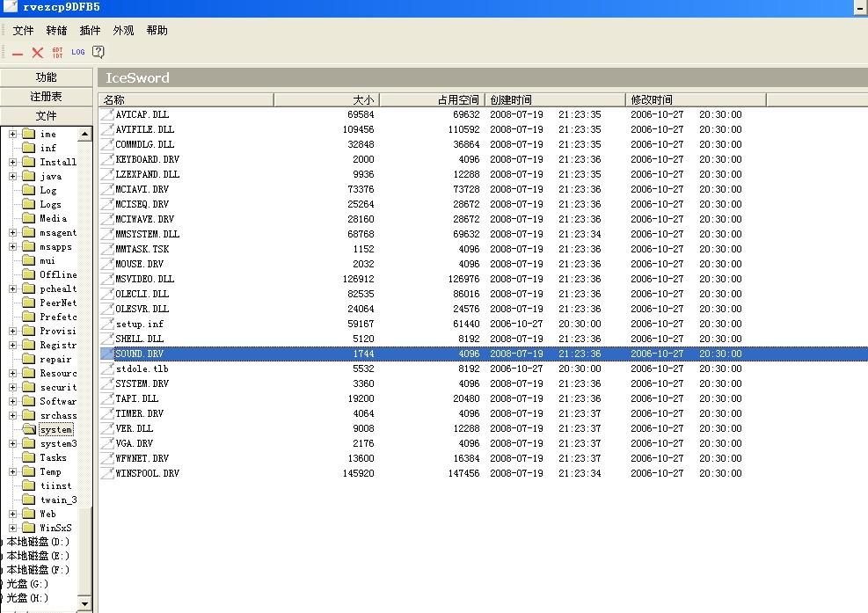Select the SOUND.DRV file row

pyautogui.click(x=484, y=354)
